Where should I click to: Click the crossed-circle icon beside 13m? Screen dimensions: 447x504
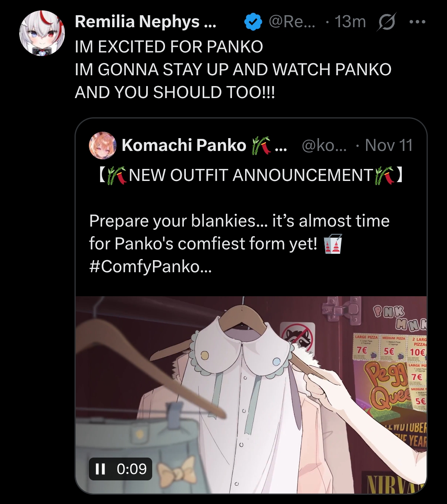coord(387,22)
